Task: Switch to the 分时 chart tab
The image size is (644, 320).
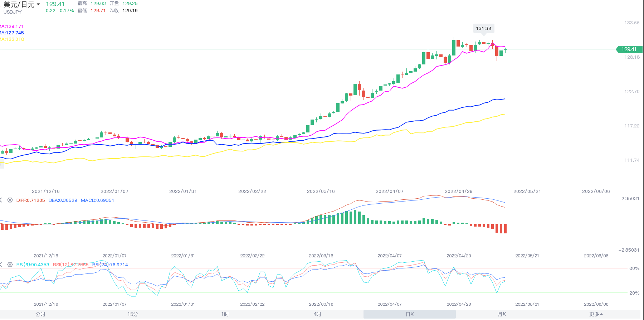Action: 40,314
